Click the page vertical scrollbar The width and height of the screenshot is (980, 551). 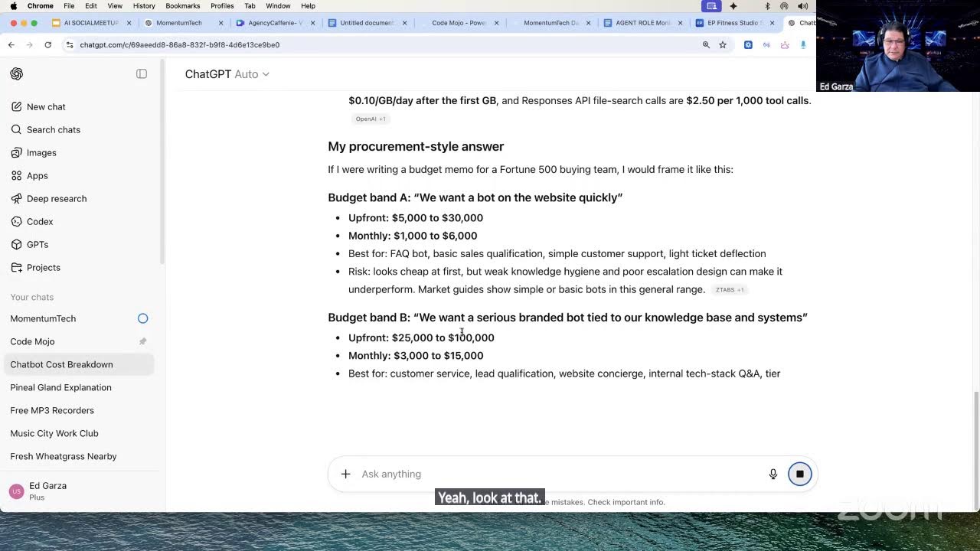tap(975, 452)
